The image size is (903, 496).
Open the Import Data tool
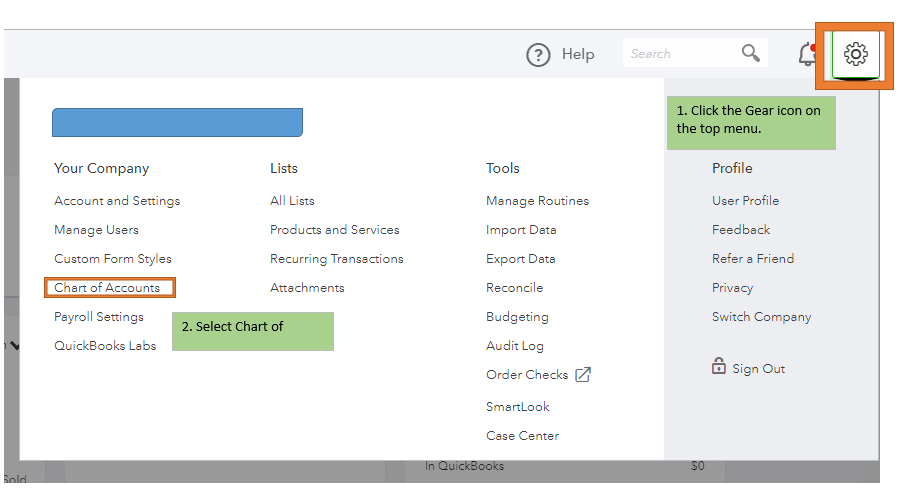[x=521, y=230]
